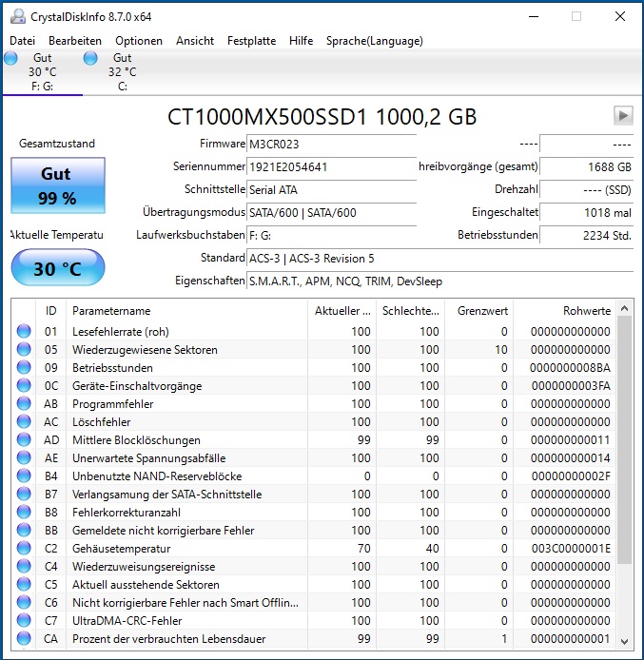The width and height of the screenshot is (644, 660).
Task: Click raw value 00000000002F
Action: click(571, 476)
